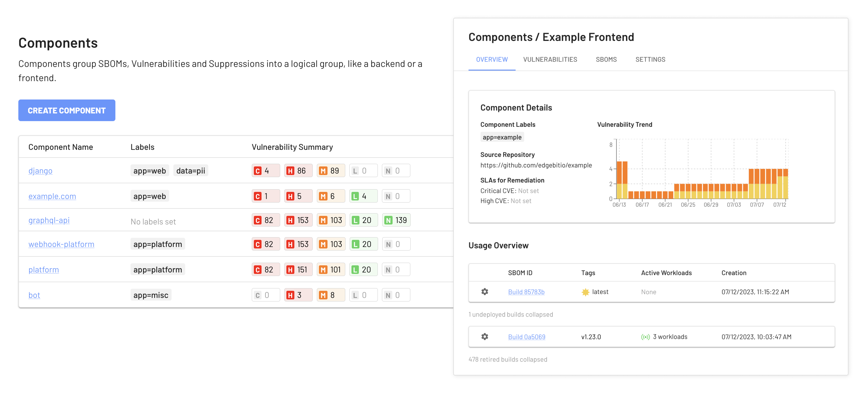Click the 'No labels set' text
Viewport: 868px width, 398px height.
click(x=153, y=222)
